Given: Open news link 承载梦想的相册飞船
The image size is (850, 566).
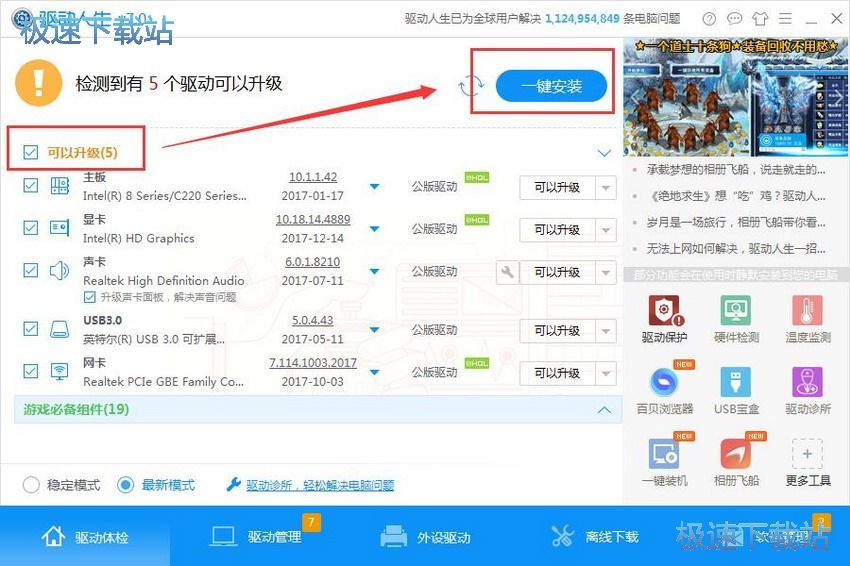Looking at the screenshot, I should pos(736,170).
